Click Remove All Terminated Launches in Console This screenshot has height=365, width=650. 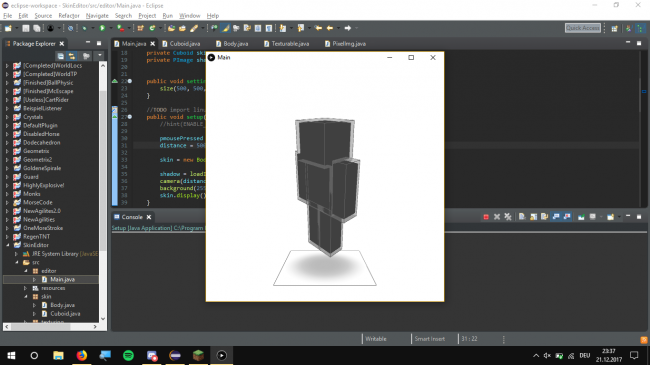click(x=508, y=217)
